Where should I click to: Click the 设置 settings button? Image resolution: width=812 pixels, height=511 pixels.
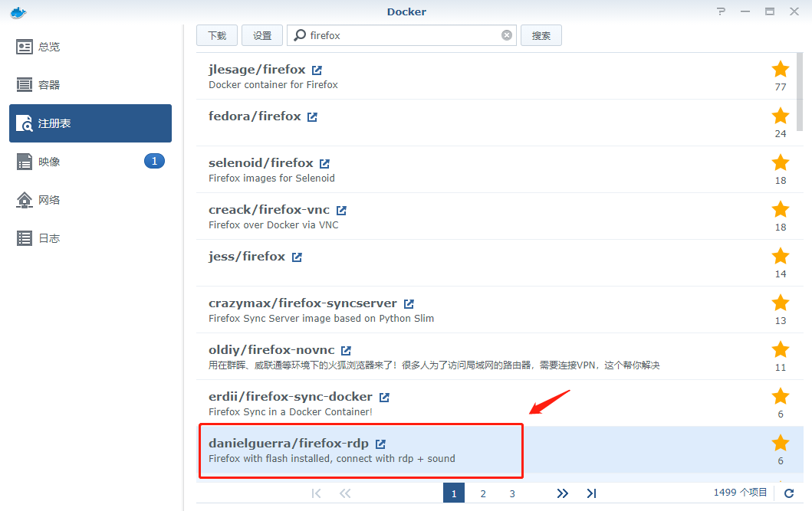[262, 35]
